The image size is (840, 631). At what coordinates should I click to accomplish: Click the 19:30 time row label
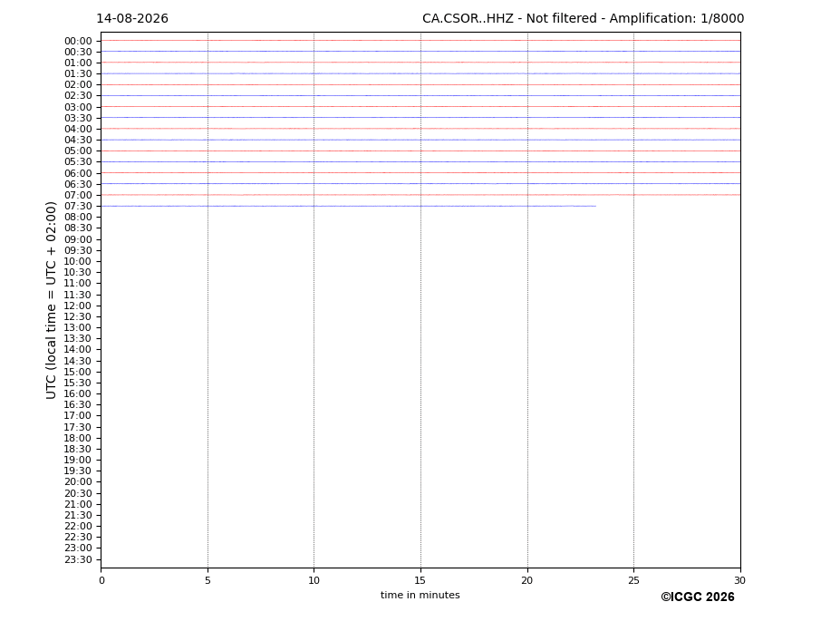[x=78, y=471]
